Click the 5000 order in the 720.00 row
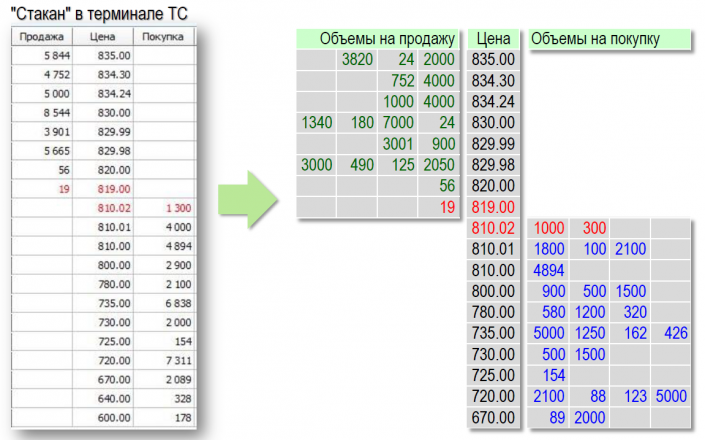This screenshot has width=705, height=440. tap(669, 396)
